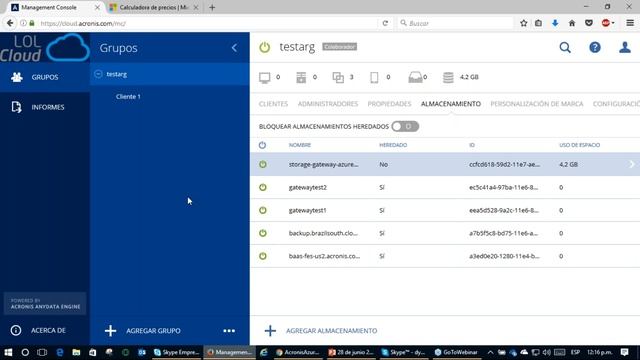Viewport: 640px width, 360px height.
Task: Bookmark page with star icon
Action: 524,23
